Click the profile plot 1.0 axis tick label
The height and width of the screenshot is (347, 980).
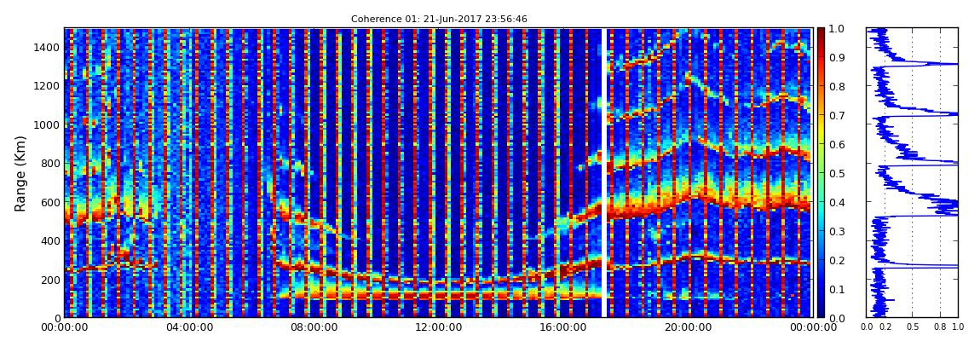click(x=958, y=327)
